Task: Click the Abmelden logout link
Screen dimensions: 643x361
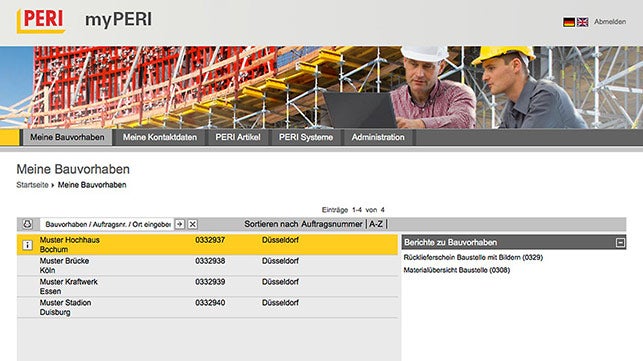Action: click(x=610, y=22)
